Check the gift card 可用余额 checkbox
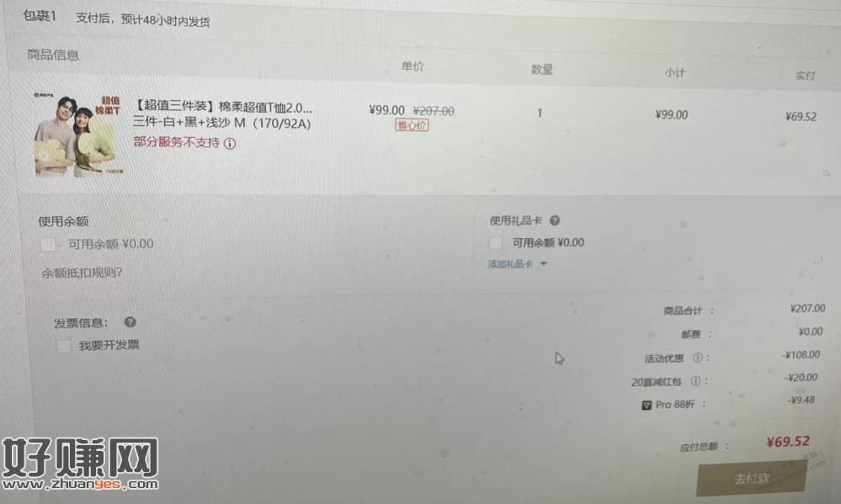 [x=496, y=243]
